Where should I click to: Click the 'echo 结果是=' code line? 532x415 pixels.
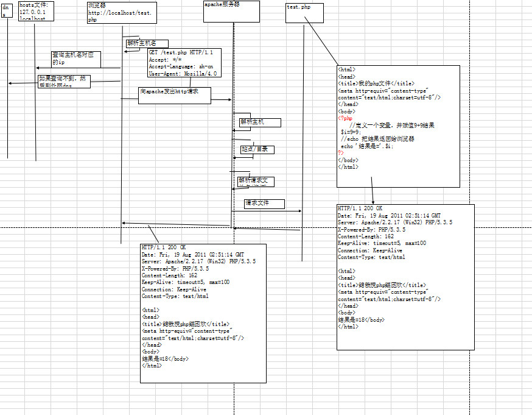367,146
